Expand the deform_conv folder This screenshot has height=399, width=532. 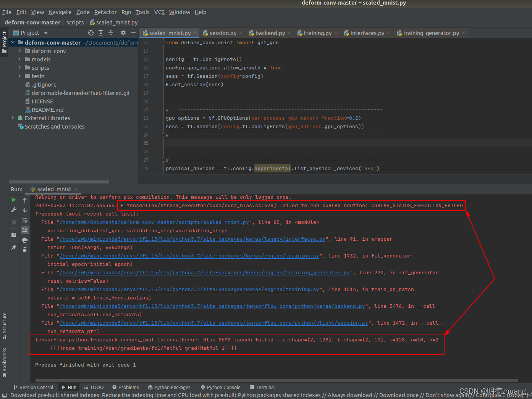19,51
